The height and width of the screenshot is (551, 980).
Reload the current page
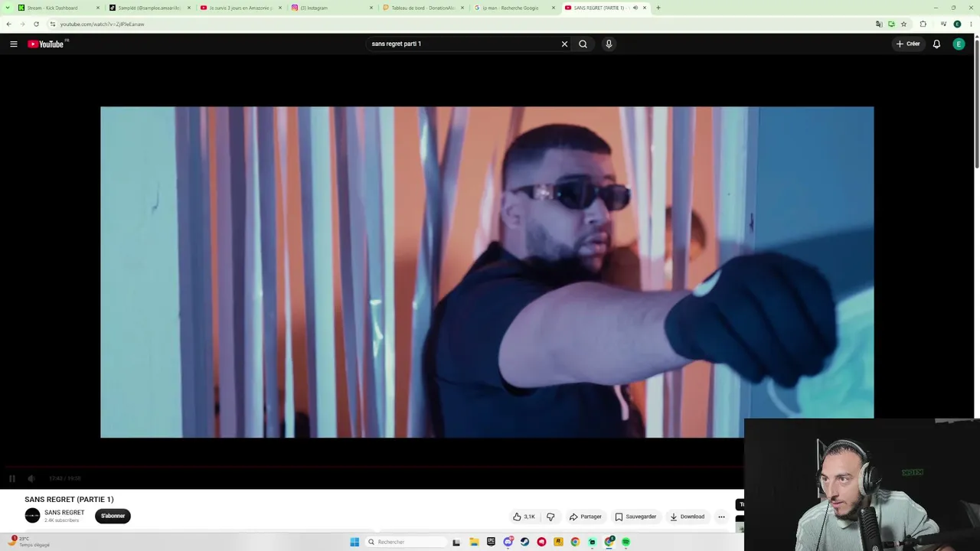click(x=36, y=24)
